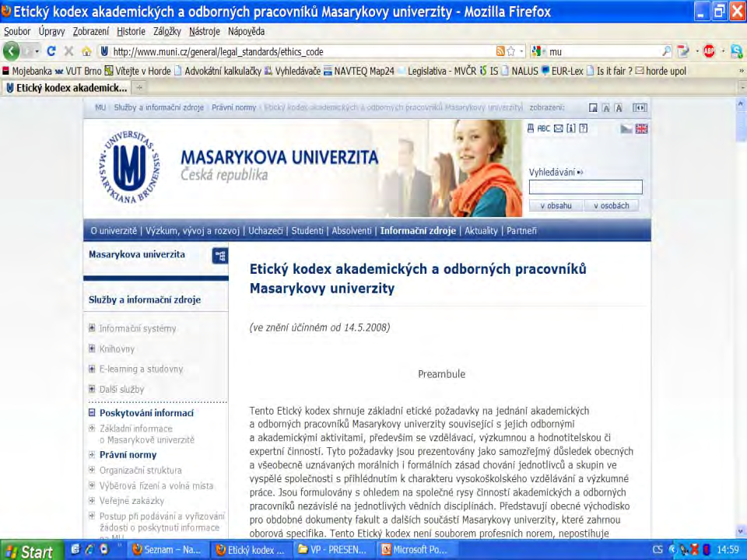Click the envelope mail icon in page header
The width and height of the screenshot is (747, 560).
tap(559, 128)
